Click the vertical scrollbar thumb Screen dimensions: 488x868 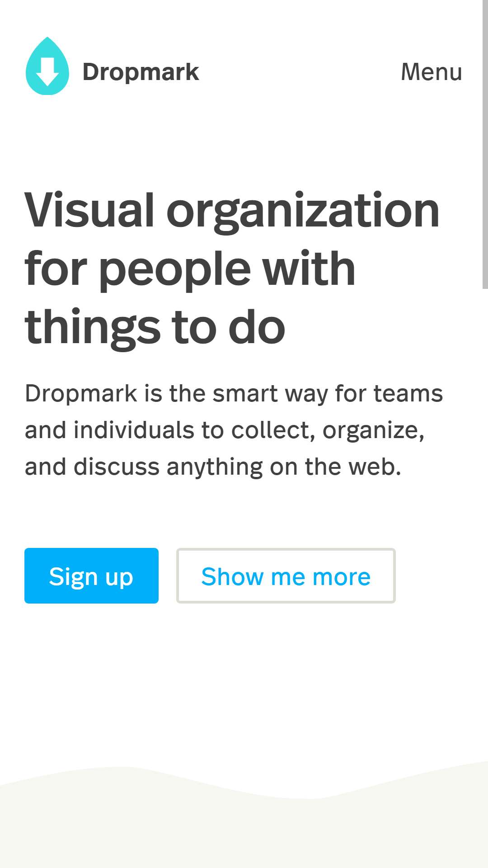coord(485,145)
